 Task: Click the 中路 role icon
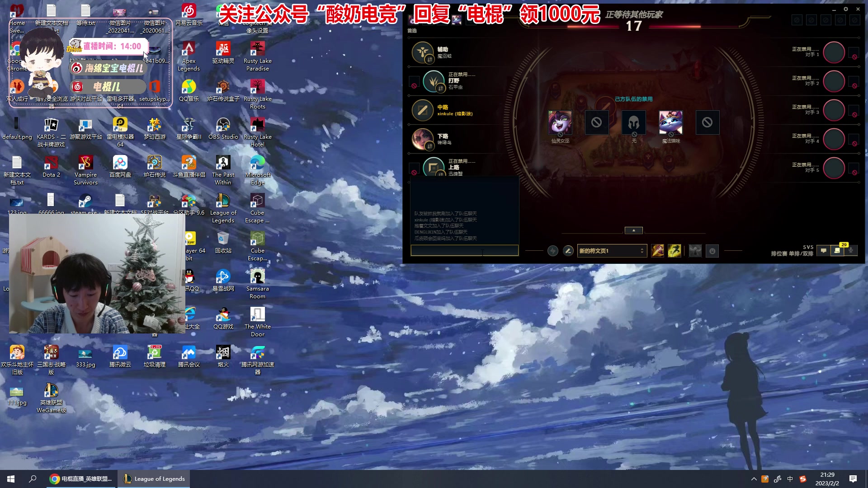[423, 110]
